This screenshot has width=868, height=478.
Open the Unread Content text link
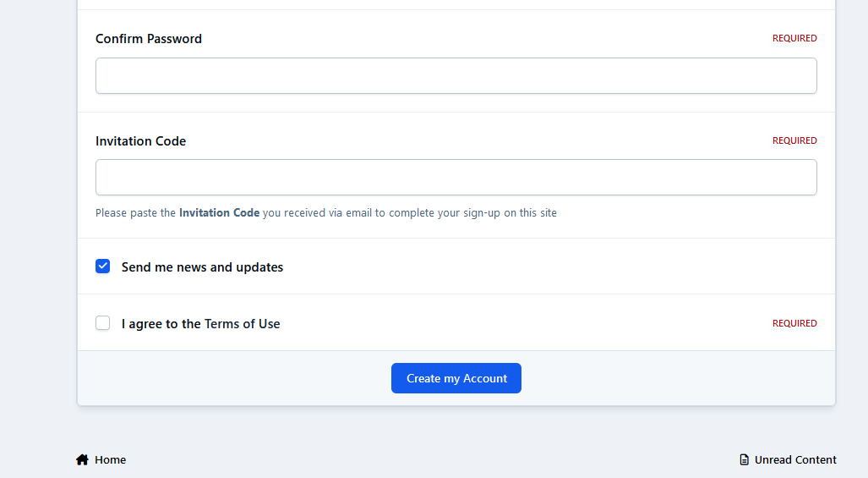pyautogui.click(x=795, y=460)
